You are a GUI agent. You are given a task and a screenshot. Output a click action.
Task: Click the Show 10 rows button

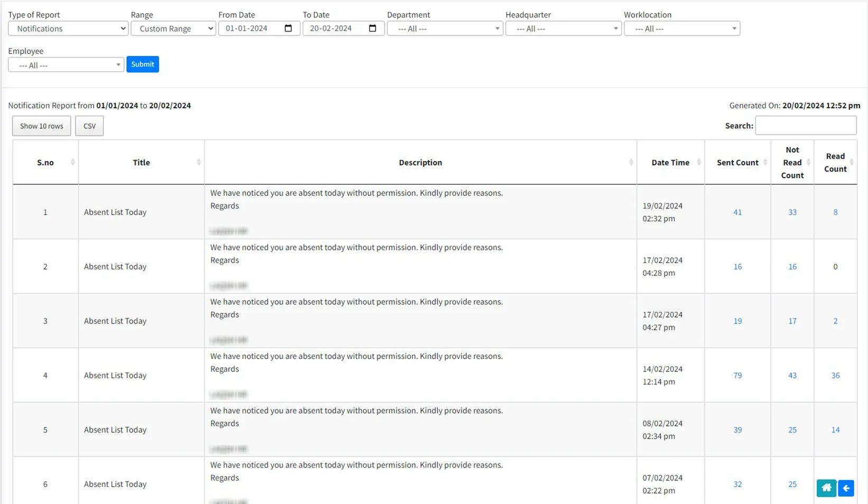(x=42, y=126)
